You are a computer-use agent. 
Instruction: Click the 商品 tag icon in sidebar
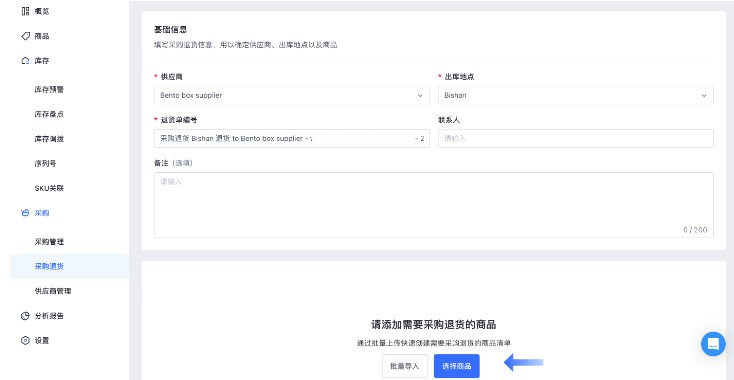tap(25, 36)
